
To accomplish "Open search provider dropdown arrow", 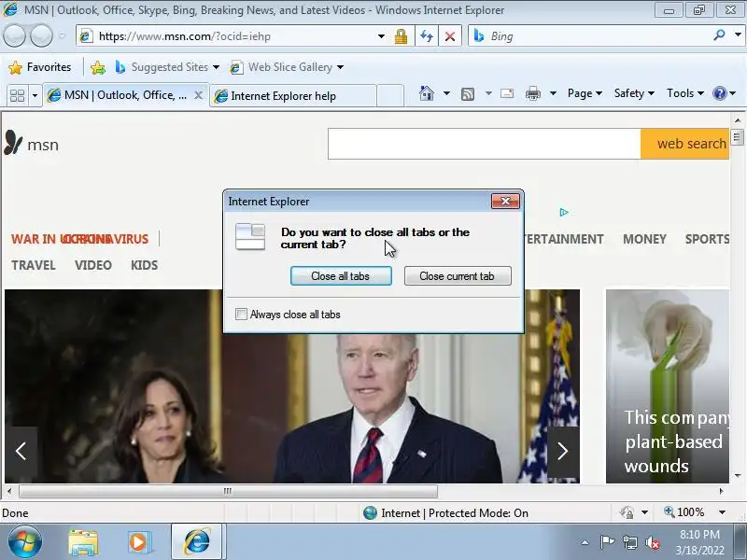I will pyautogui.click(x=738, y=35).
